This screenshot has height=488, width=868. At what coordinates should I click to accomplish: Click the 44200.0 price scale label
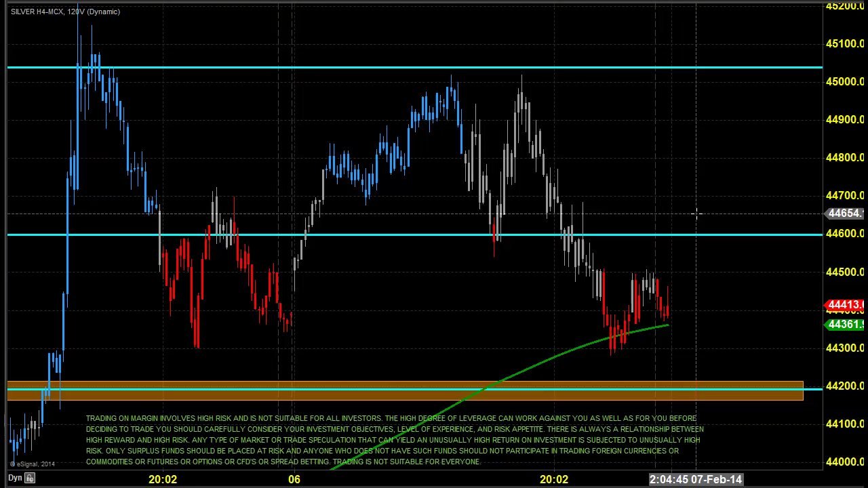[845, 386]
